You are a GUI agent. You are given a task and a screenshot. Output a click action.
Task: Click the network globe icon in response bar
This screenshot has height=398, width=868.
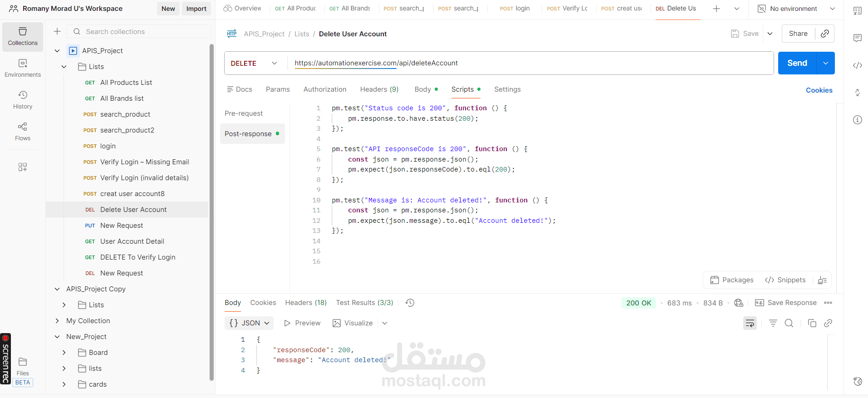(739, 303)
